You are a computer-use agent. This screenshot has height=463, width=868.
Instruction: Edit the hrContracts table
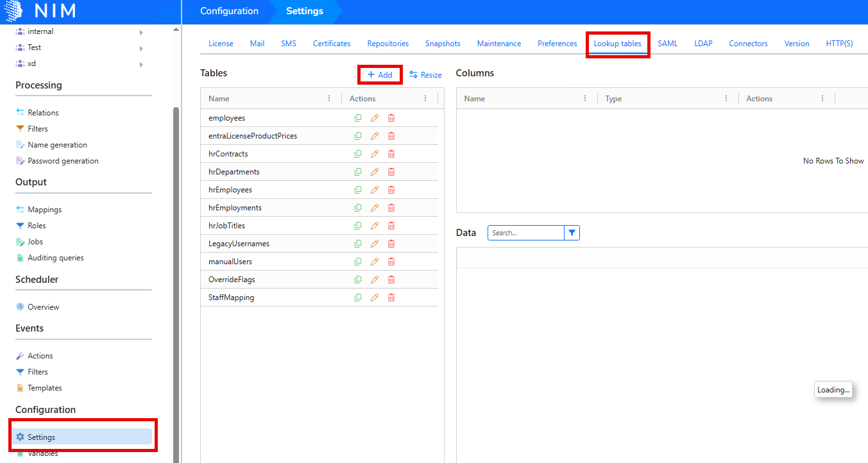coord(375,154)
